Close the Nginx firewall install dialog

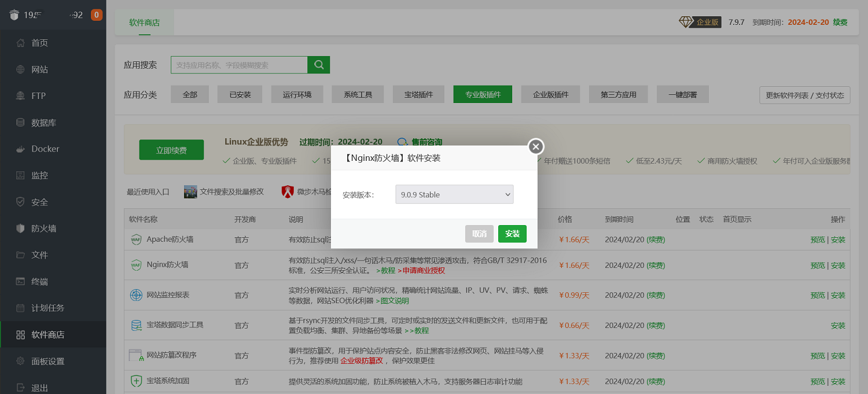pyautogui.click(x=536, y=146)
